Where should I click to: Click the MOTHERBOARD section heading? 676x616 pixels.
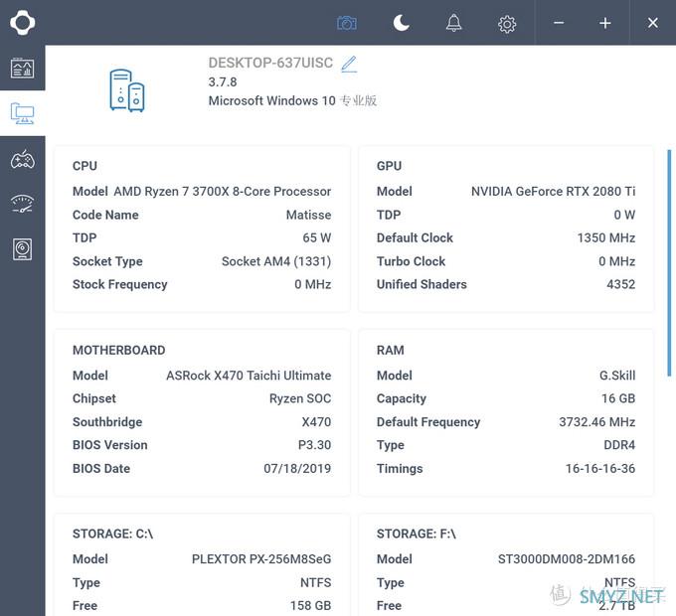pyautogui.click(x=118, y=350)
